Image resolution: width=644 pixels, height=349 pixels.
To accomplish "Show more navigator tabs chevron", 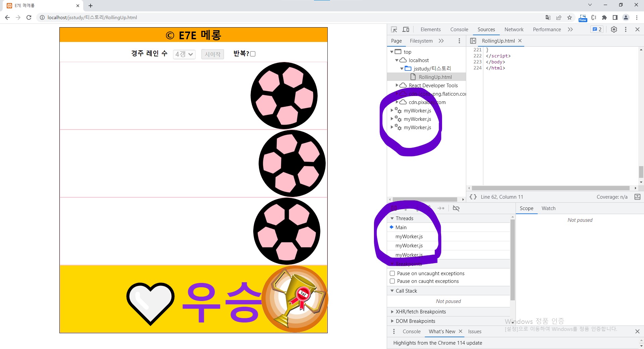I will click(x=441, y=41).
